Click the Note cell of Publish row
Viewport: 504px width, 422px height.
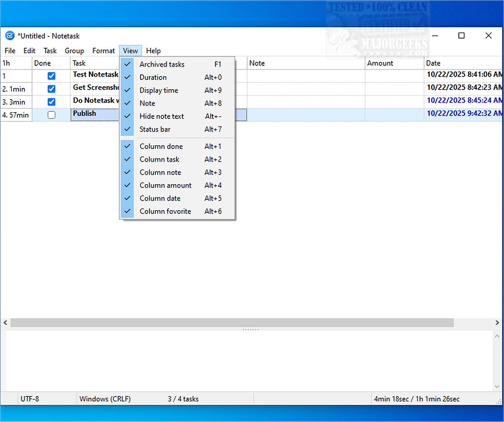306,115
